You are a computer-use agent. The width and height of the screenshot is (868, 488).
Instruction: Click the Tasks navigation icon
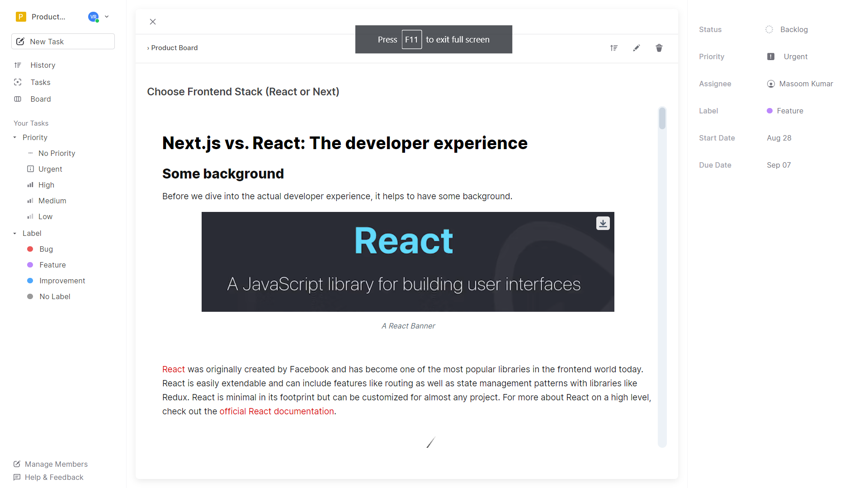pyautogui.click(x=18, y=82)
